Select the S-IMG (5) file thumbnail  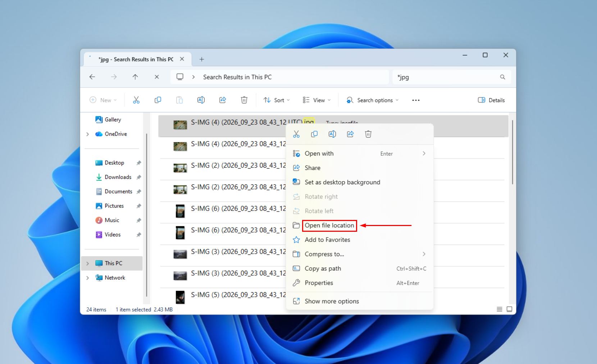[x=180, y=297]
